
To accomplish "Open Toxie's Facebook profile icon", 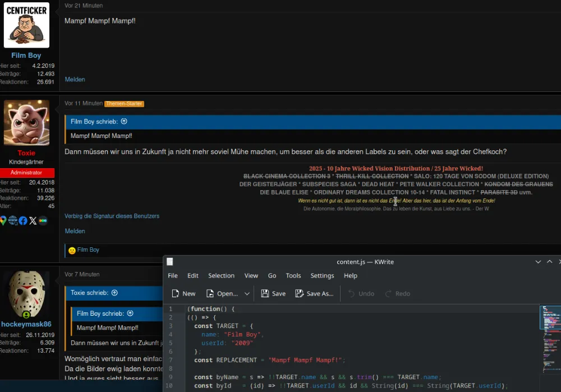I will coord(23,220).
